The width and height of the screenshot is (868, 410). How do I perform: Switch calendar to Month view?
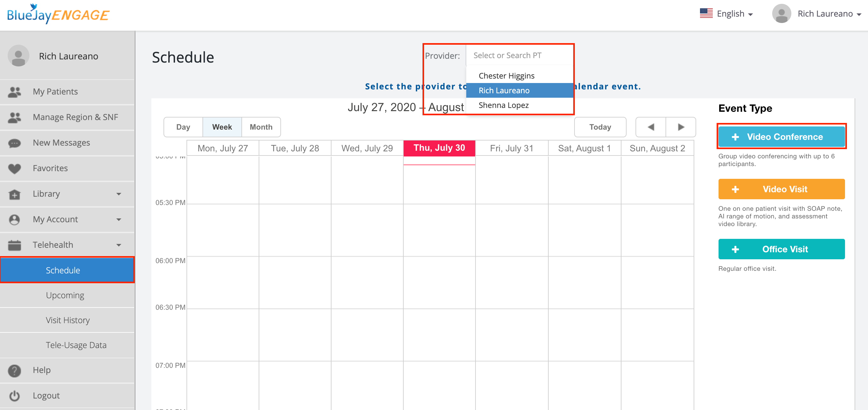(x=261, y=127)
